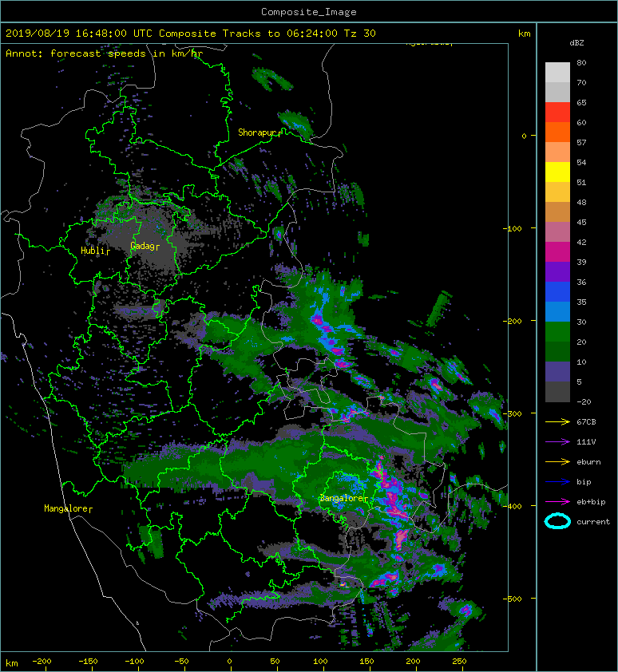618x672 pixels.
Task: Click the '111V' legend label
Action: pyautogui.click(x=586, y=442)
